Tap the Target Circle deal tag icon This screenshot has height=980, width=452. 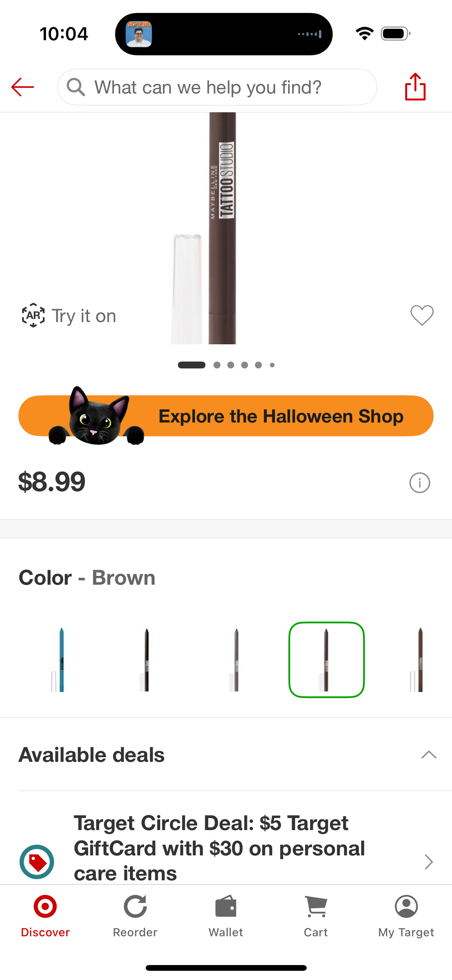coord(37,862)
